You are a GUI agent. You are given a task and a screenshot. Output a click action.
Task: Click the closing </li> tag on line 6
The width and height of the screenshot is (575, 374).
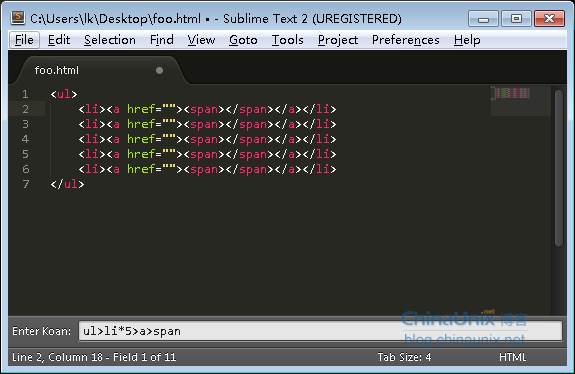point(319,169)
